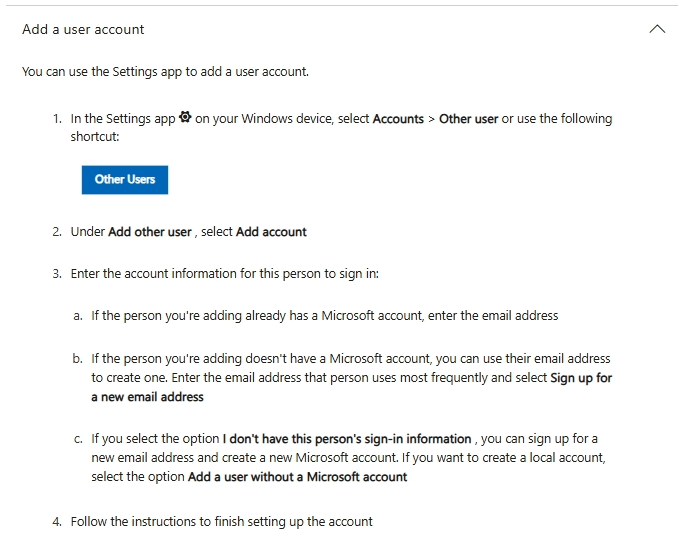This screenshot has width=678, height=551.
Task: Click the bold Add other user text
Action: [x=149, y=232]
